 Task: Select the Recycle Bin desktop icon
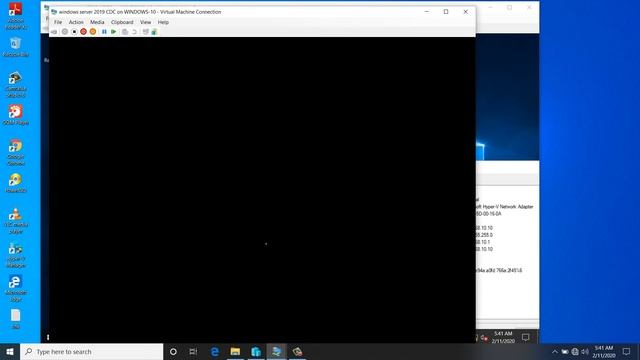(x=16, y=47)
